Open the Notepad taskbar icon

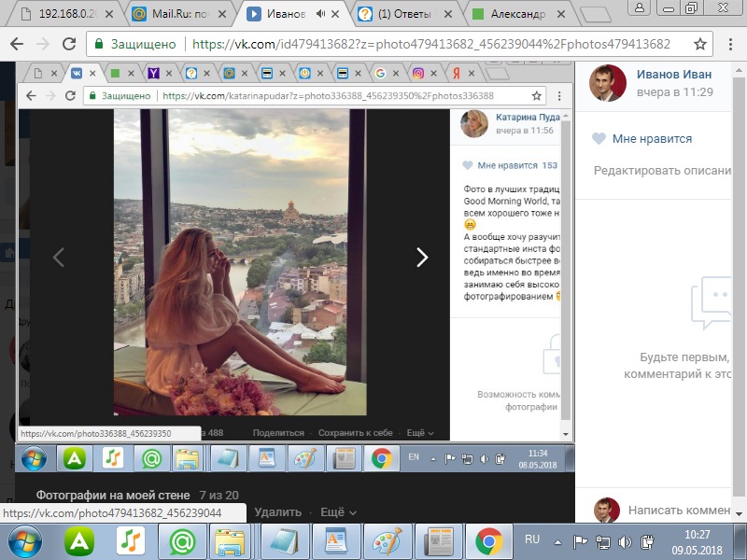point(285,541)
